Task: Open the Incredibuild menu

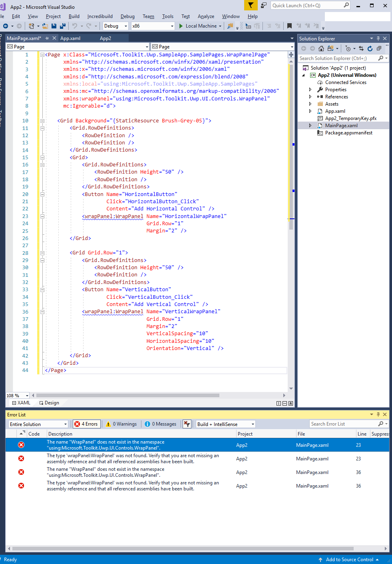Action: click(x=100, y=16)
